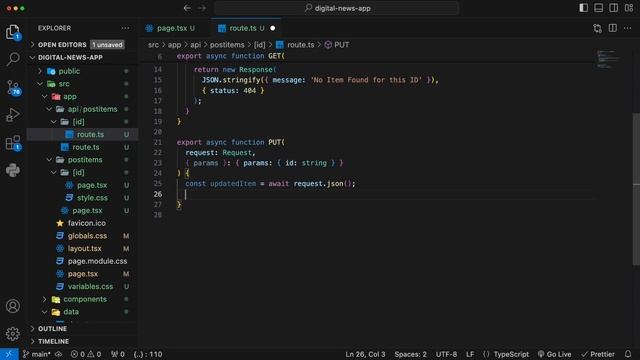
Task: Split the editor to the right
Action: [613, 28]
